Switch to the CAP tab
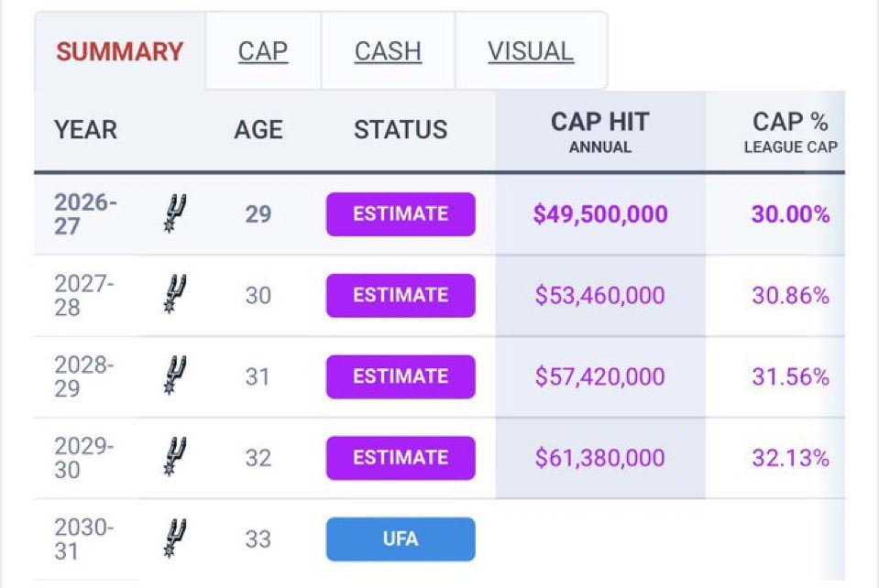The width and height of the screenshot is (879, 588). click(263, 51)
